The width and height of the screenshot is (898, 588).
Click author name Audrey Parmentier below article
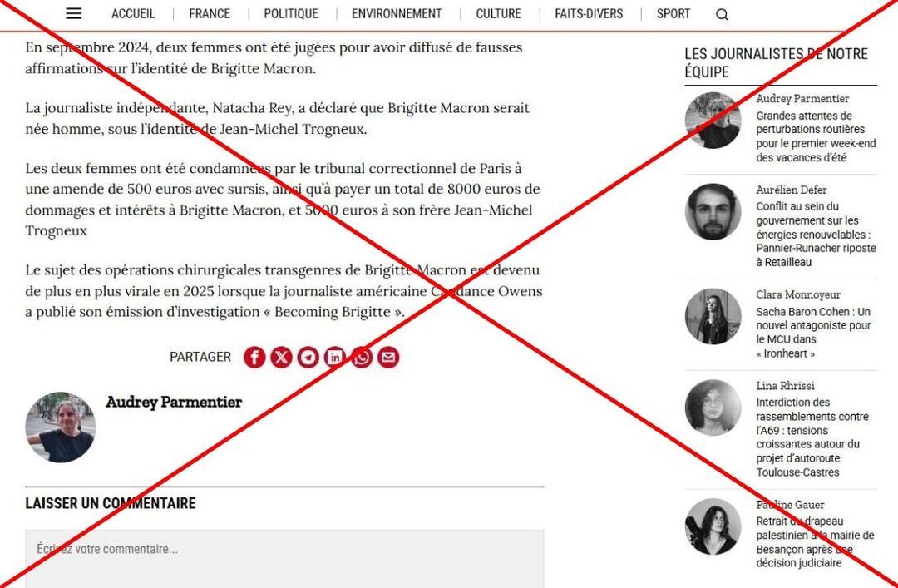(174, 403)
